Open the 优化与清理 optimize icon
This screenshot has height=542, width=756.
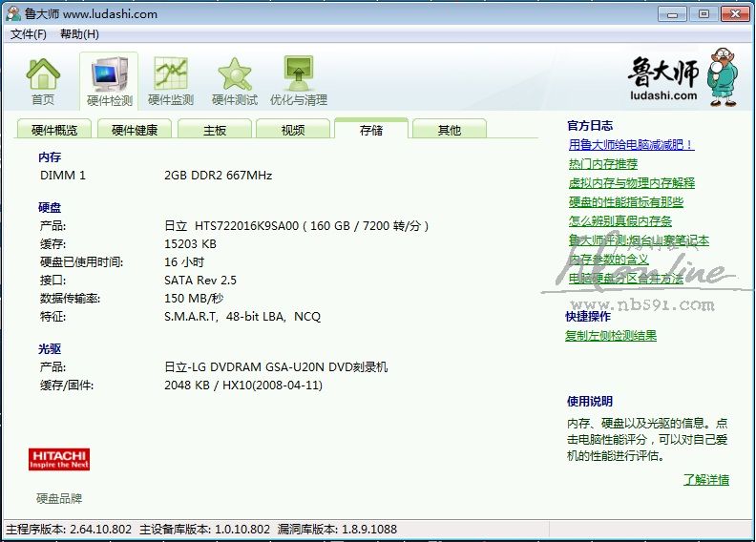299,81
